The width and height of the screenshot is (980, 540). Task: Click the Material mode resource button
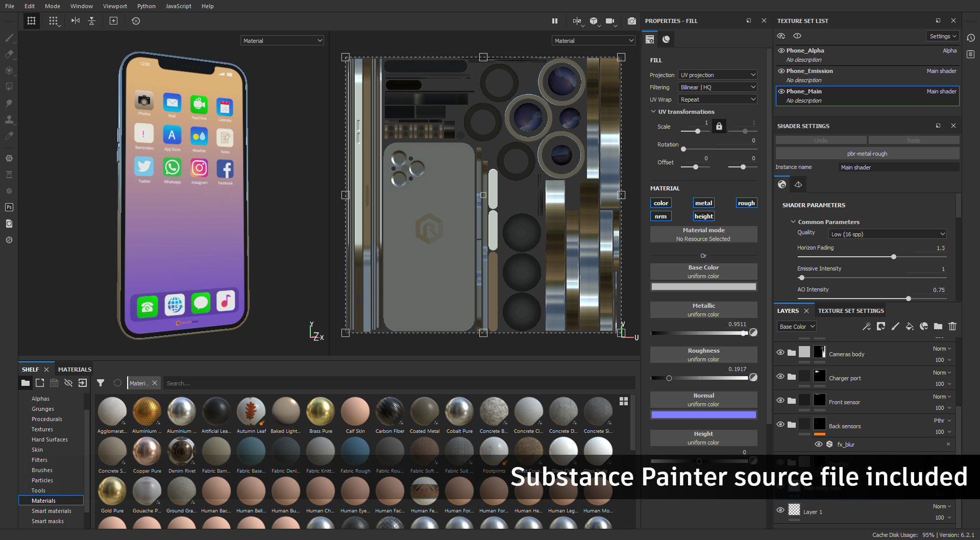[x=703, y=234]
